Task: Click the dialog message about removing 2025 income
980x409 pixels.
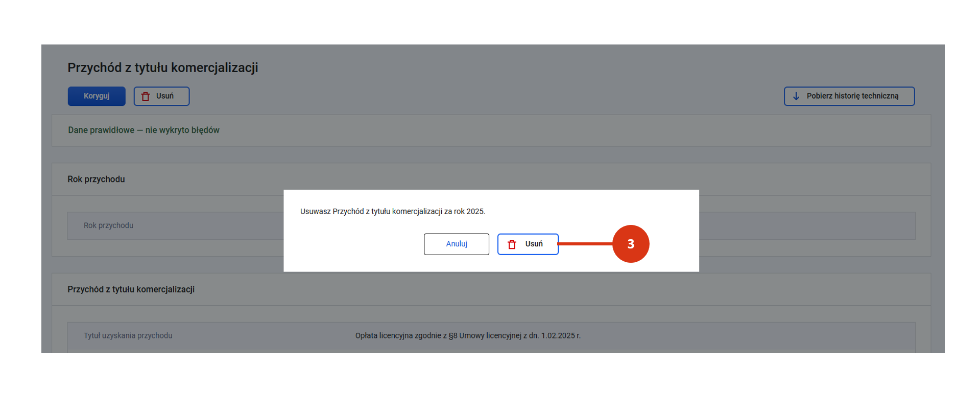Action: click(392, 211)
